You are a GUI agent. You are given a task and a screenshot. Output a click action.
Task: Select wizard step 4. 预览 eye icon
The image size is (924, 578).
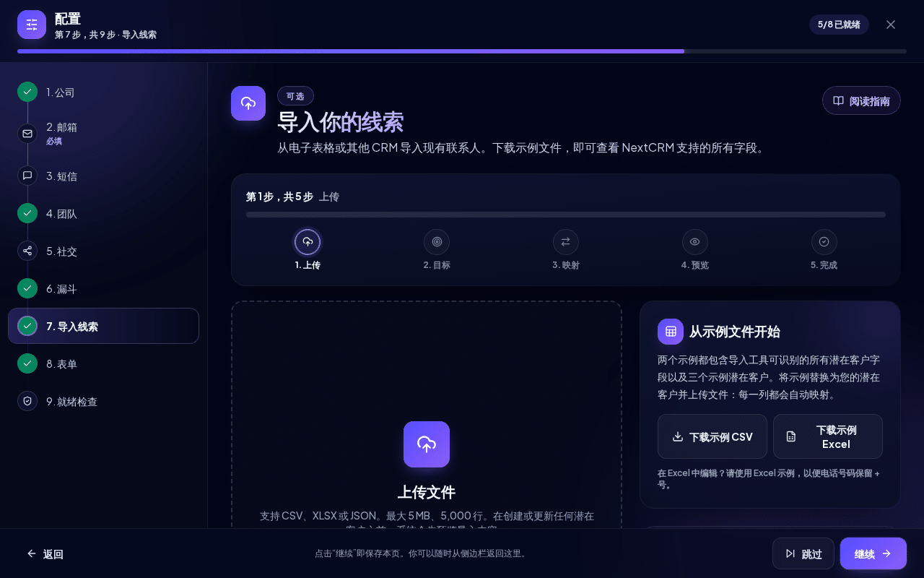[x=695, y=242]
